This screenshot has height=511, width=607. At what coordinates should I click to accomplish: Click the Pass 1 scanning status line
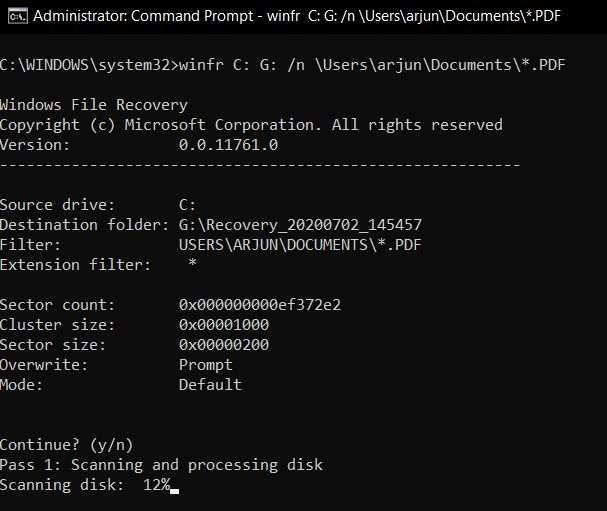point(161,464)
